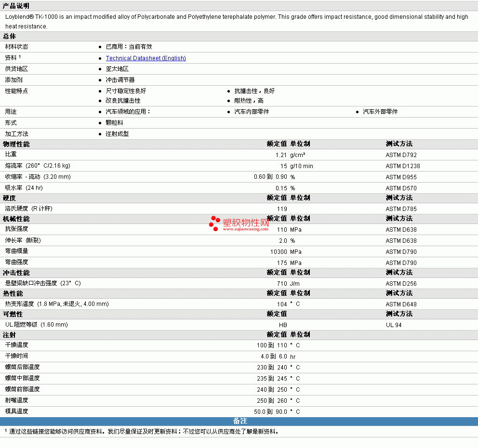Click the ASTM D785 test method

coord(401,209)
